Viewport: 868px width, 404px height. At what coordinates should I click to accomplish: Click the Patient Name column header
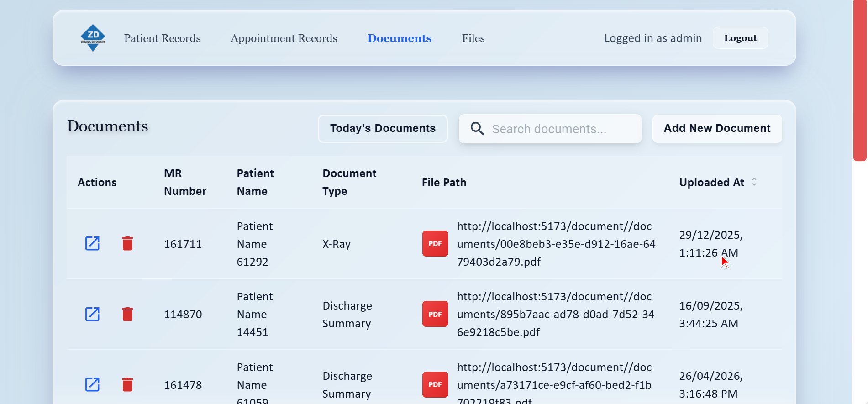tap(255, 182)
